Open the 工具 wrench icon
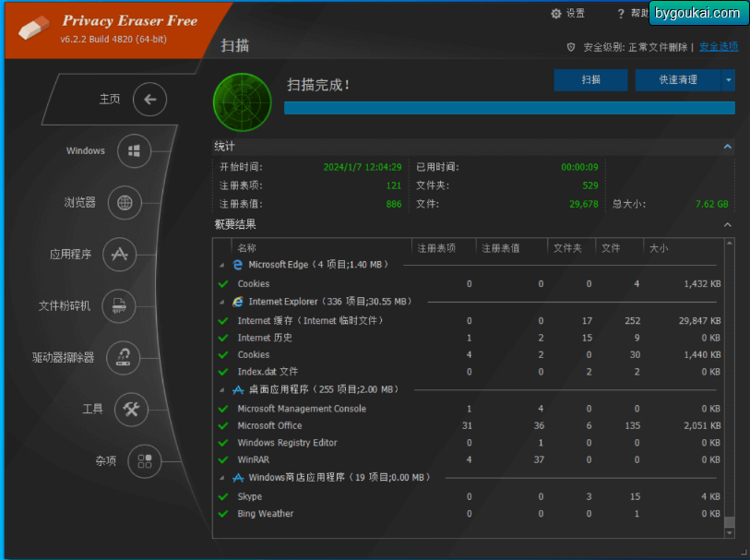Image resolution: width=750 pixels, height=560 pixels. [x=131, y=409]
